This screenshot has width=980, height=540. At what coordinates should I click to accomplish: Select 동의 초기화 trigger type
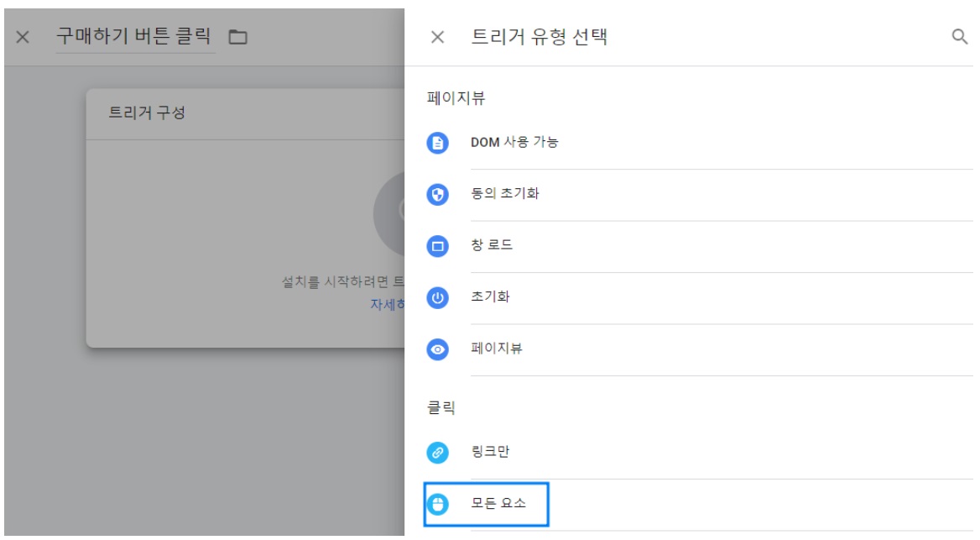(x=700, y=194)
